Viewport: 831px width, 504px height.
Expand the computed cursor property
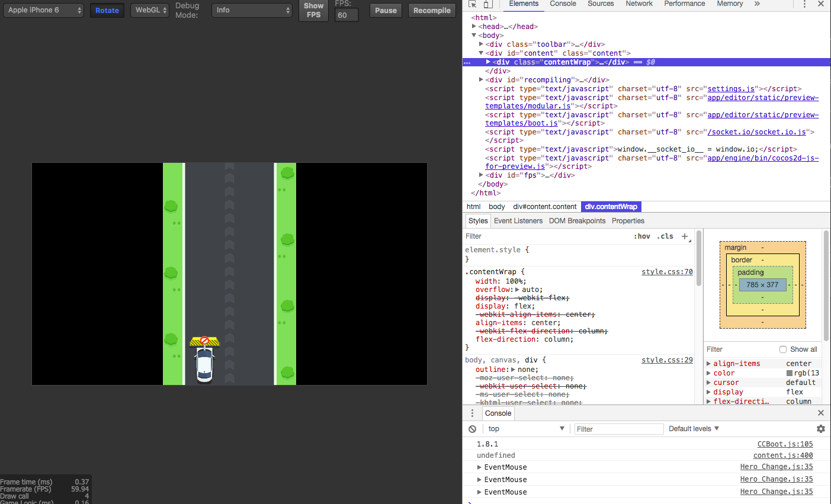[709, 383]
